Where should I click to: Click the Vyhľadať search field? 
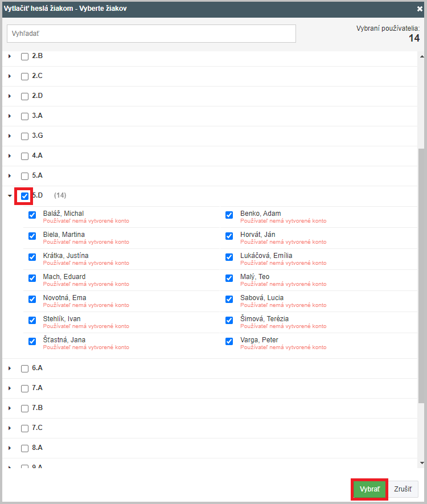tap(151, 34)
